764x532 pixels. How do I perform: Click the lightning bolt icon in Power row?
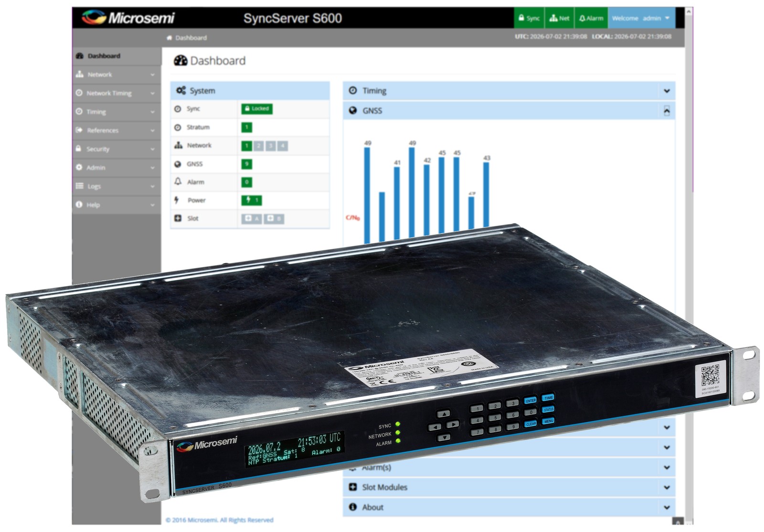pos(177,200)
